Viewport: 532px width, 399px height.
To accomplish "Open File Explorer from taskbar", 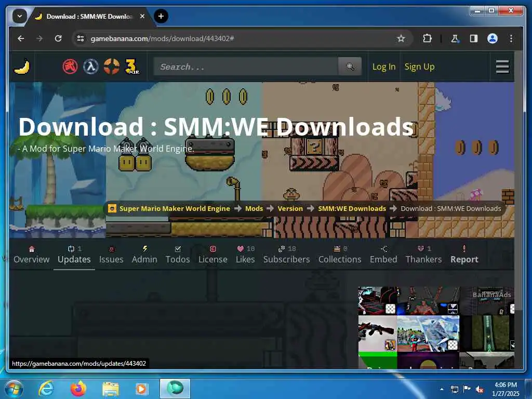I will pos(111,389).
